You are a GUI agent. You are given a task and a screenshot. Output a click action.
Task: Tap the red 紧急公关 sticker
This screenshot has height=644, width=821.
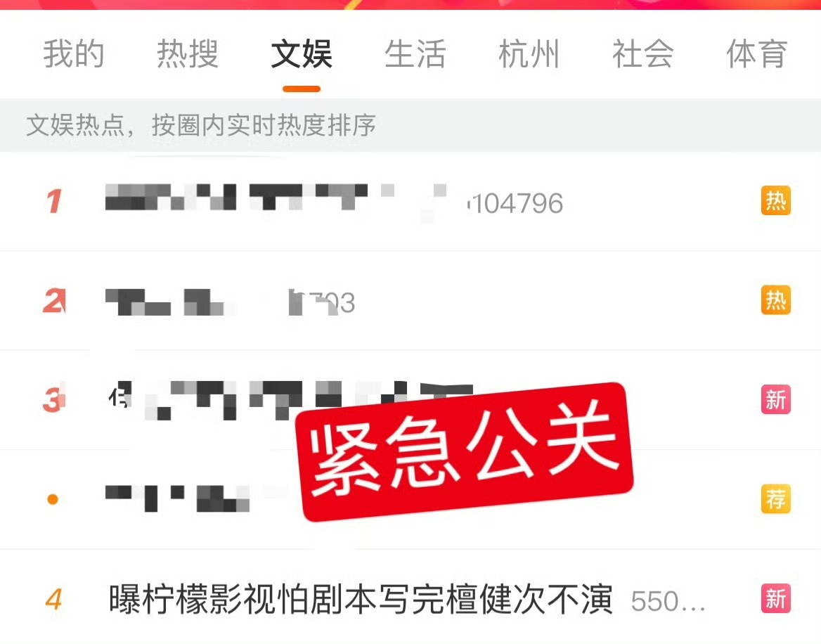coord(465,452)
